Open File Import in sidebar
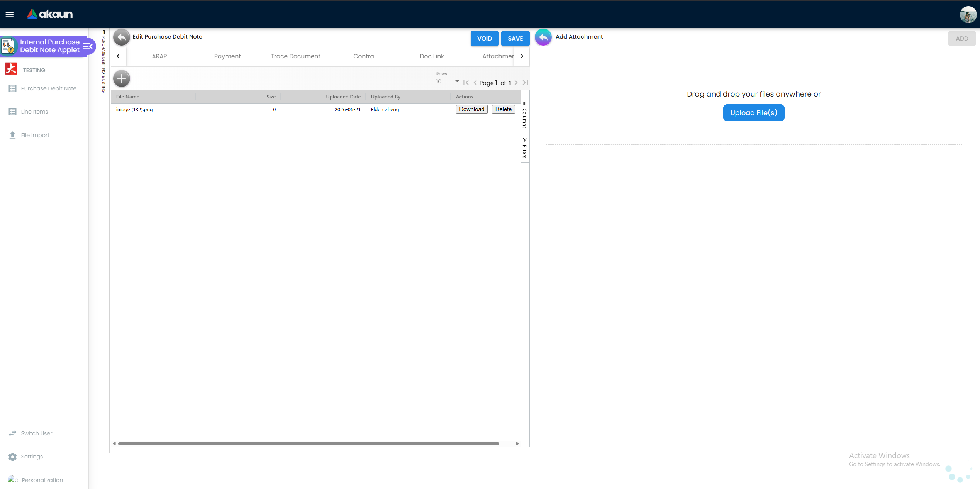The width and height of the screenshot is (980, 489). coord(29,135)
